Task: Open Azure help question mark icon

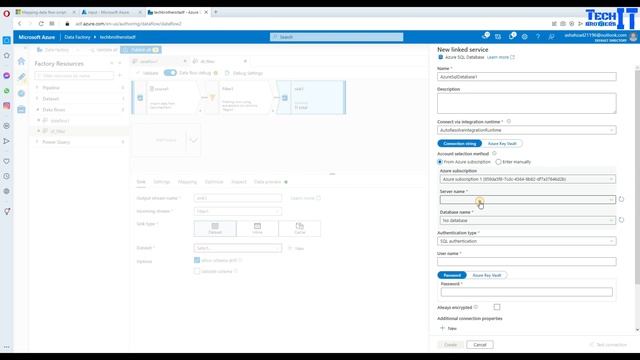Action: tap(538, 37)
